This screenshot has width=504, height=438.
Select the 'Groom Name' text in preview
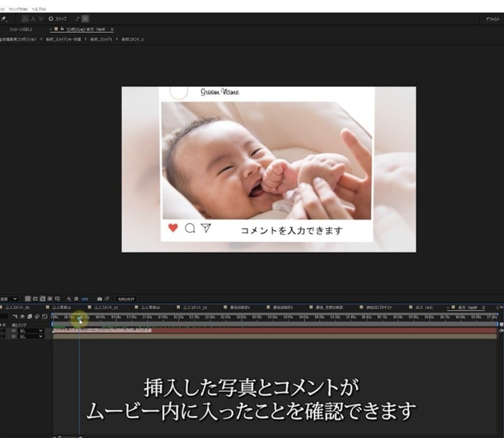point(220,92)
